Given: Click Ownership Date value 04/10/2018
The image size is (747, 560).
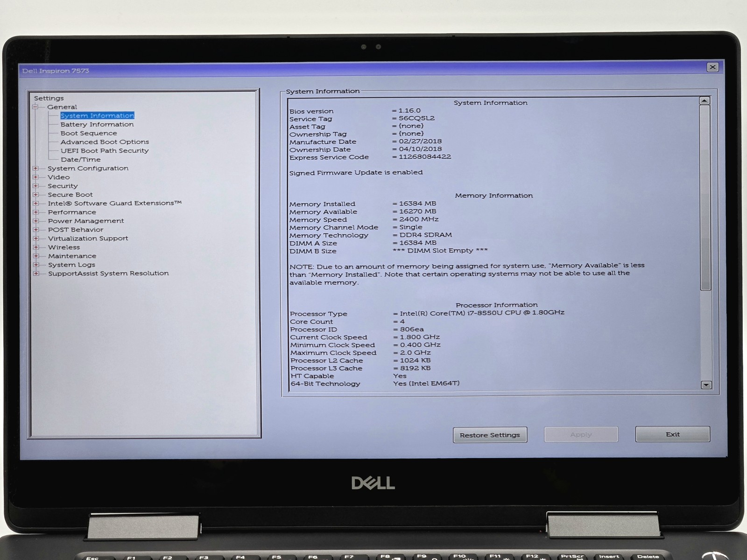Looking at the screenshot, I should pos(420,149).
